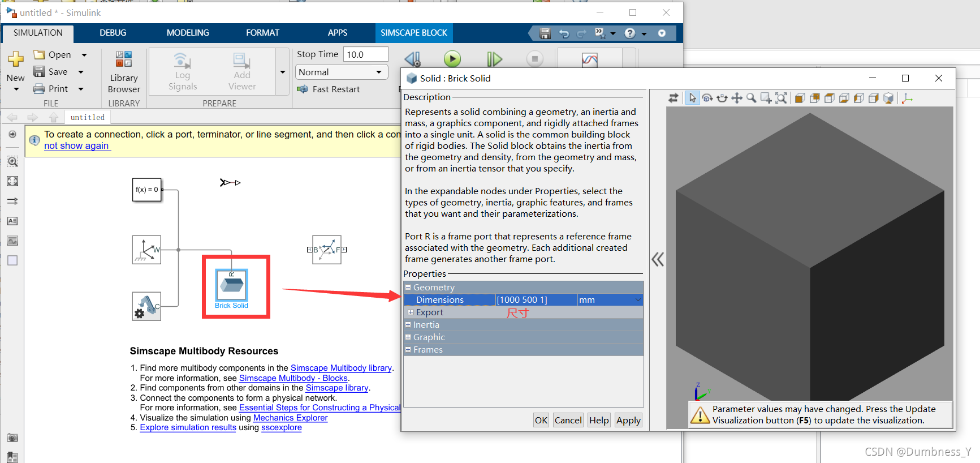The height and width of the screenshot is (463, 980).
Task: Switch to the APPS tab
Action: point(338,33)
